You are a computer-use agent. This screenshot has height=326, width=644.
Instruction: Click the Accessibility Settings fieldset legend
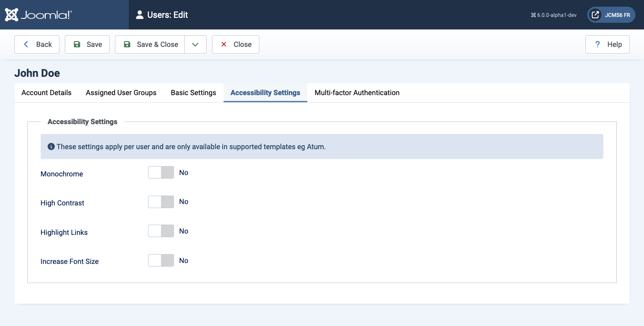[82, 121]
